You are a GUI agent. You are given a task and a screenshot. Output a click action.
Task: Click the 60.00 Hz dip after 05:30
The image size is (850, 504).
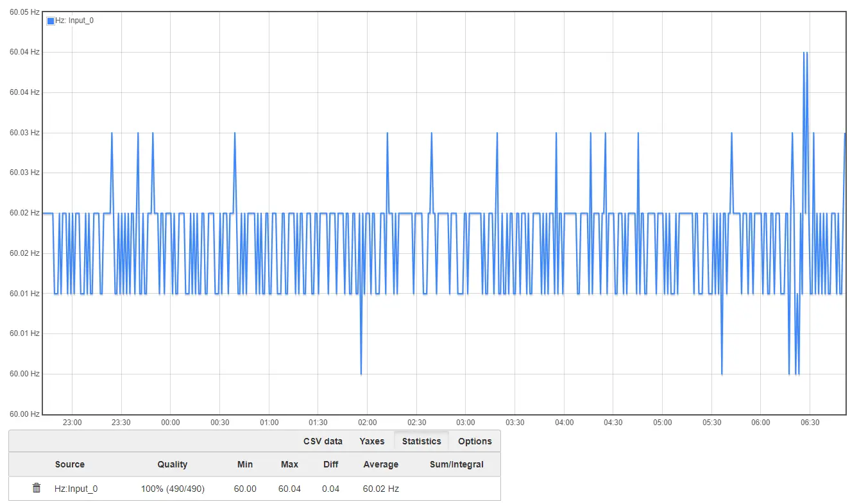pos(722,372)
